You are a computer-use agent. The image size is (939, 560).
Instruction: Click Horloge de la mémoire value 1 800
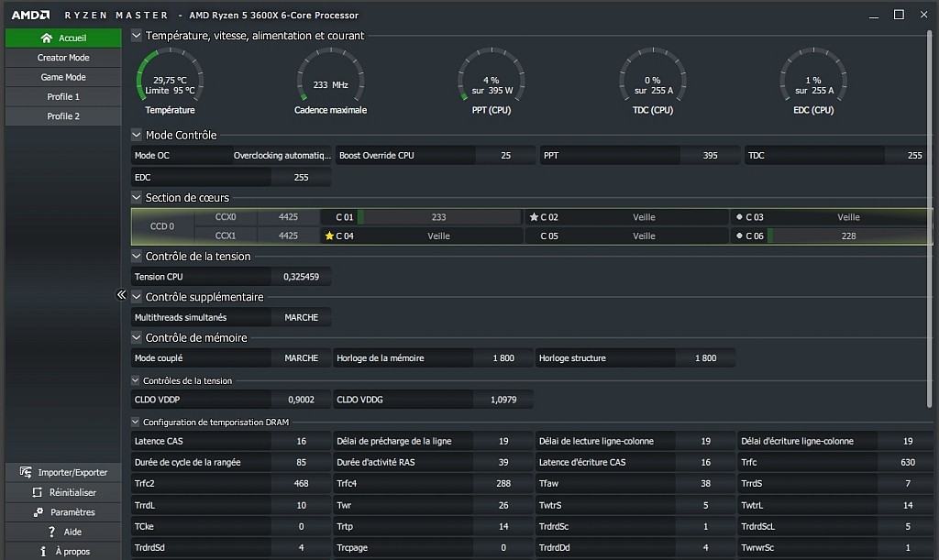click(503, 357)
